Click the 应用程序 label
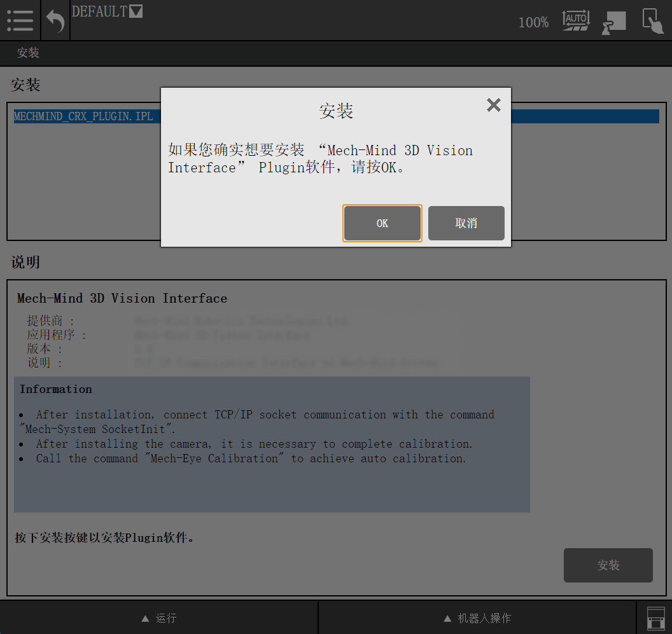The height and width of the screenshot is (634, 672). (x=57, y=334)
